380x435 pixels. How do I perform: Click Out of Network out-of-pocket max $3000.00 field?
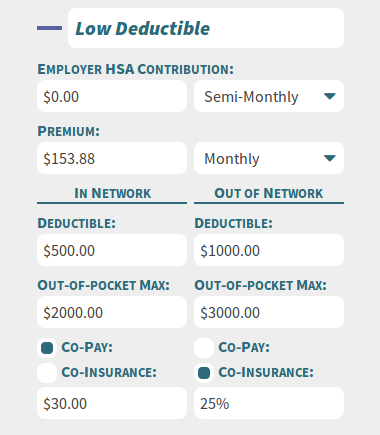[269, 312]
